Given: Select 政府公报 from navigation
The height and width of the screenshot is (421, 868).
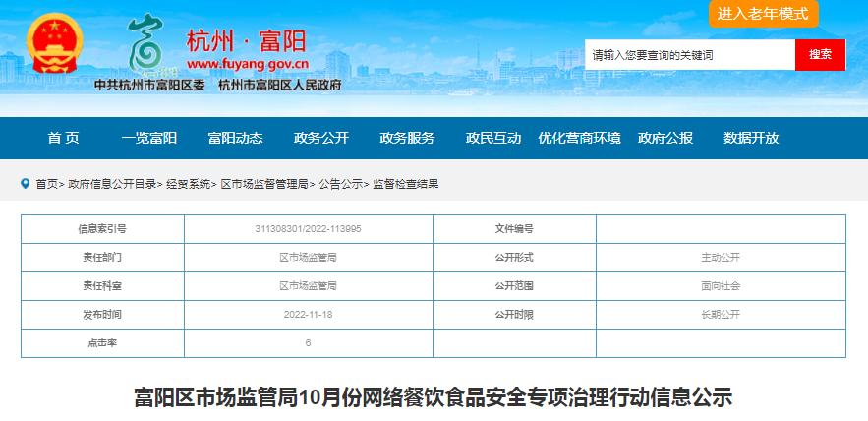Looking at the screenshot, I should tap(665, 139).
